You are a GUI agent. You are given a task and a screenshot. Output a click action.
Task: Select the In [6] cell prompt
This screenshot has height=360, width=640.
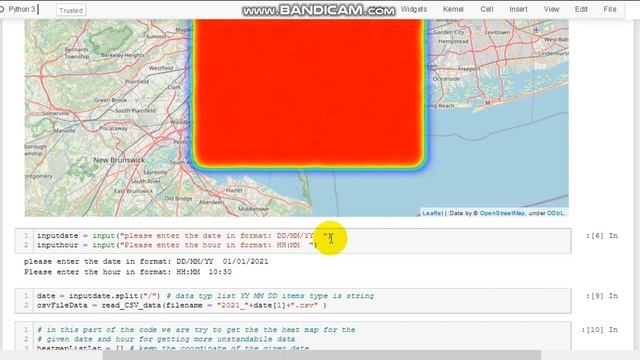(x=602, y=236)
